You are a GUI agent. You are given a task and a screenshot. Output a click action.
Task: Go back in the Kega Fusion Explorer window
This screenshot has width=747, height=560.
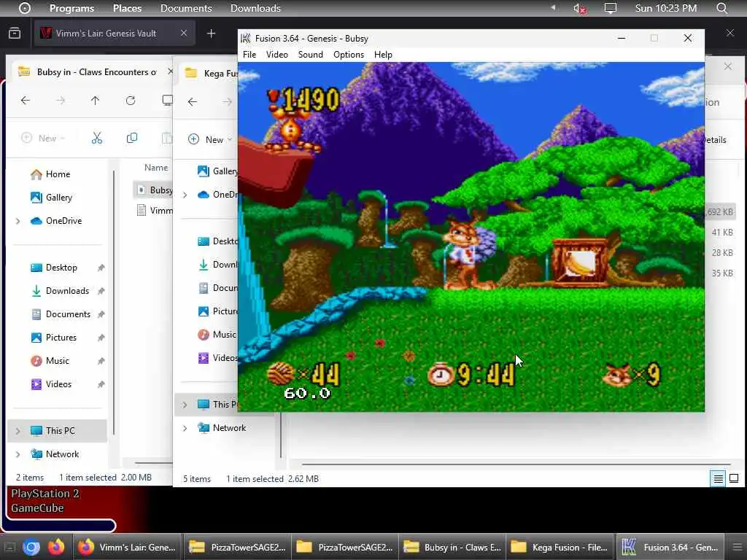tap(193, 101)
